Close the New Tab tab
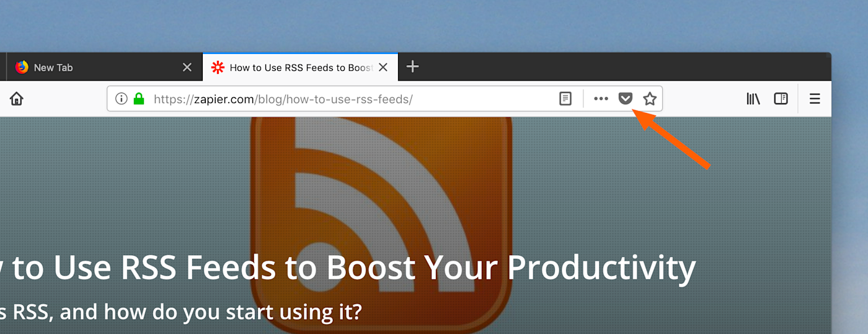This screenshot has width=868, height=334. (x=187, y=67)
